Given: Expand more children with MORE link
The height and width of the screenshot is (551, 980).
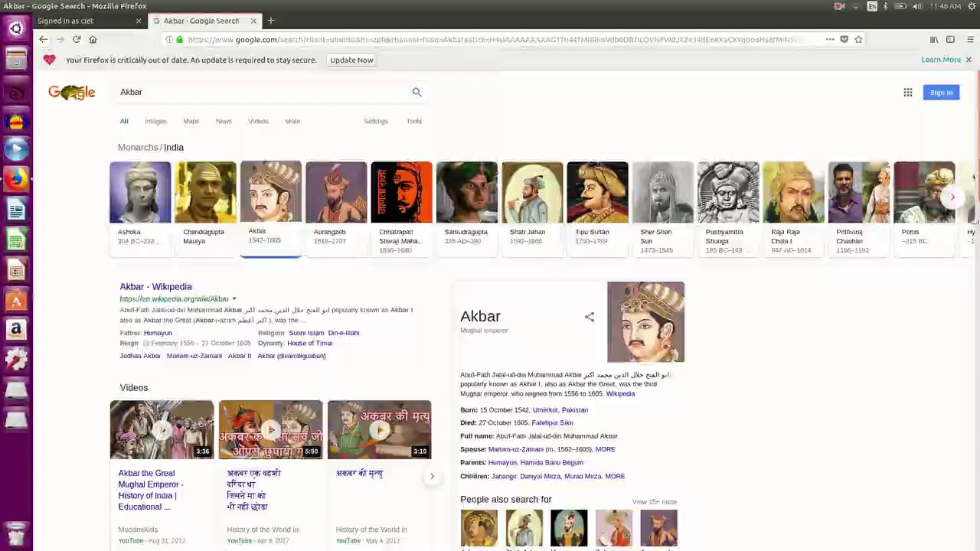Looking at the screenshot, I should (615, 476).
